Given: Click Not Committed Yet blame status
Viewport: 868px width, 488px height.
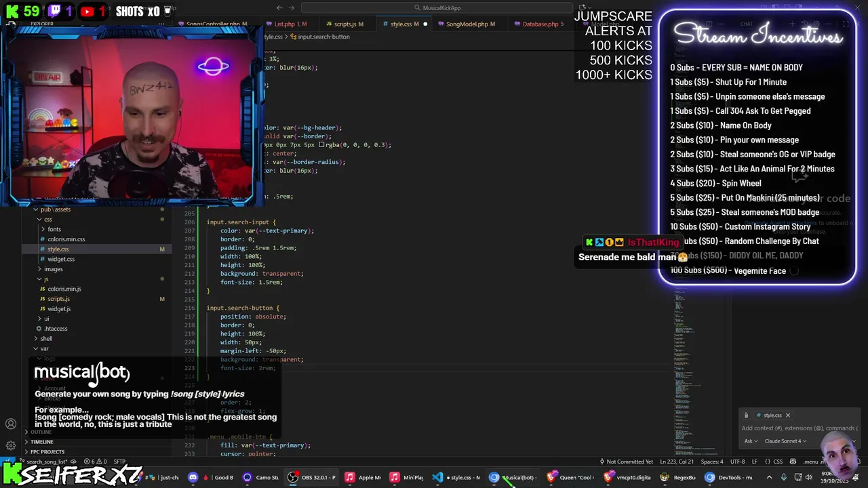Looking at the screenshot, I should (626, 462).
